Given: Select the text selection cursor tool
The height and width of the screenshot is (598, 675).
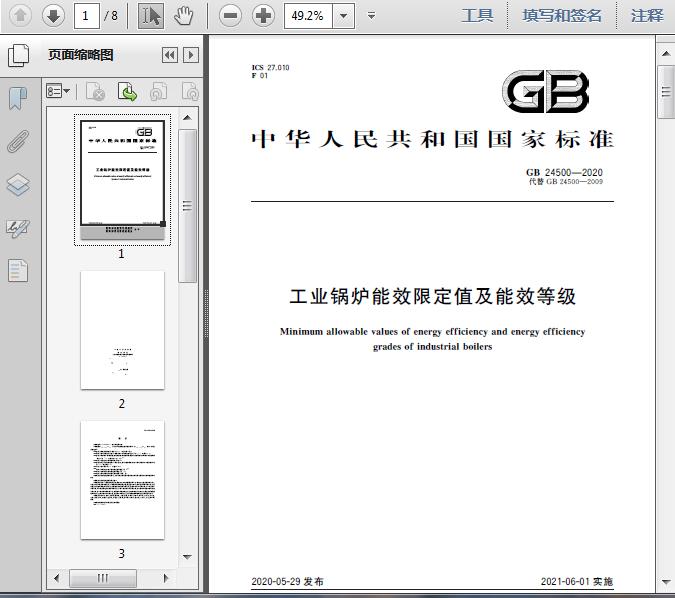Looking at the screenshot, I should point(151,16).
